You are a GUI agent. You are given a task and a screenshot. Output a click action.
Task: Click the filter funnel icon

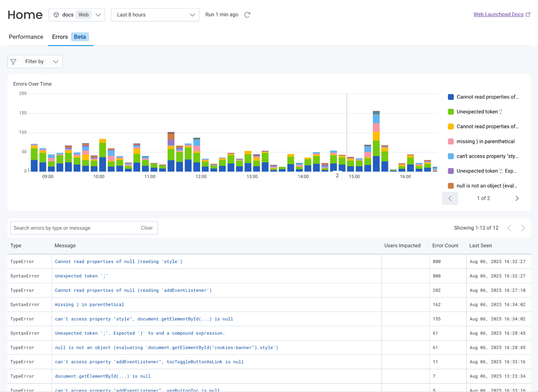pyautogui.click(x=13, y=61)
